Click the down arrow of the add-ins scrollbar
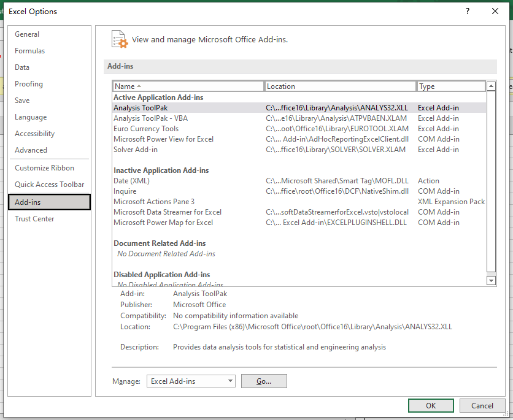 (491, 280)
